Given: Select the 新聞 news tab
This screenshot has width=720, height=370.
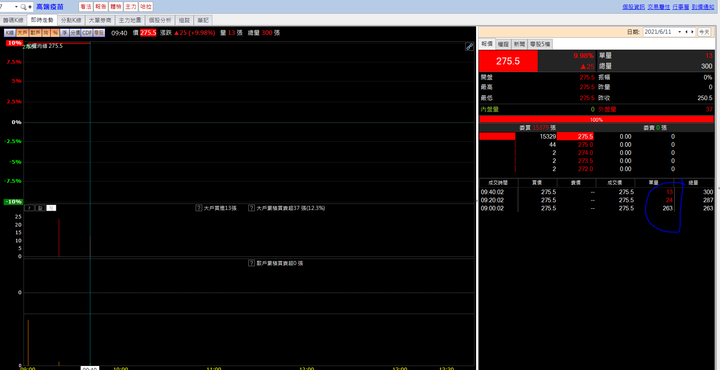Looking at the screenshot, I should (519, 44).
